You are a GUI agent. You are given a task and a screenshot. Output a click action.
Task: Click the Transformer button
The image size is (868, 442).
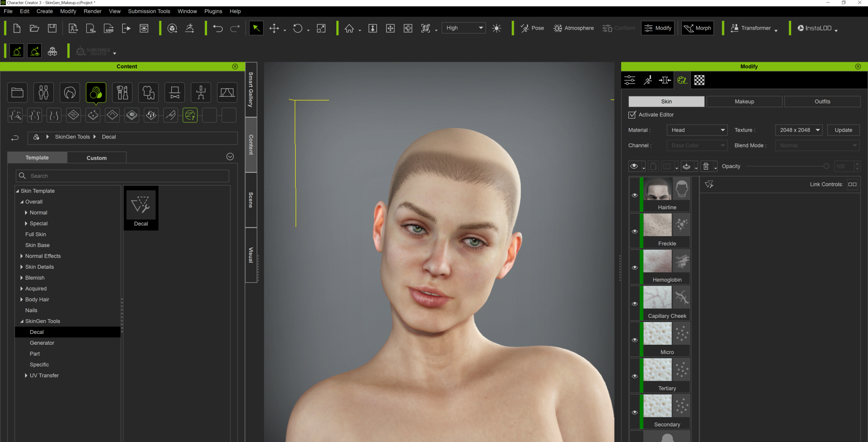[750, 28]
